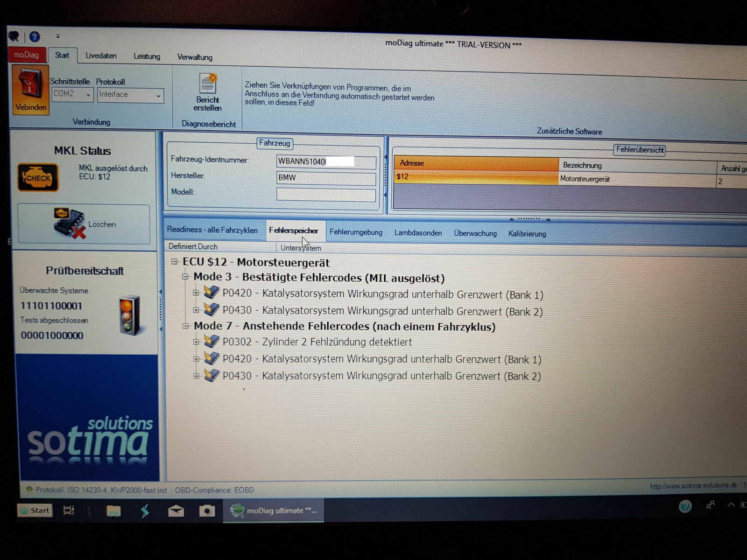Click the Adresse column header
This screenshot has height=560, width=747.
tap(476, 163)
